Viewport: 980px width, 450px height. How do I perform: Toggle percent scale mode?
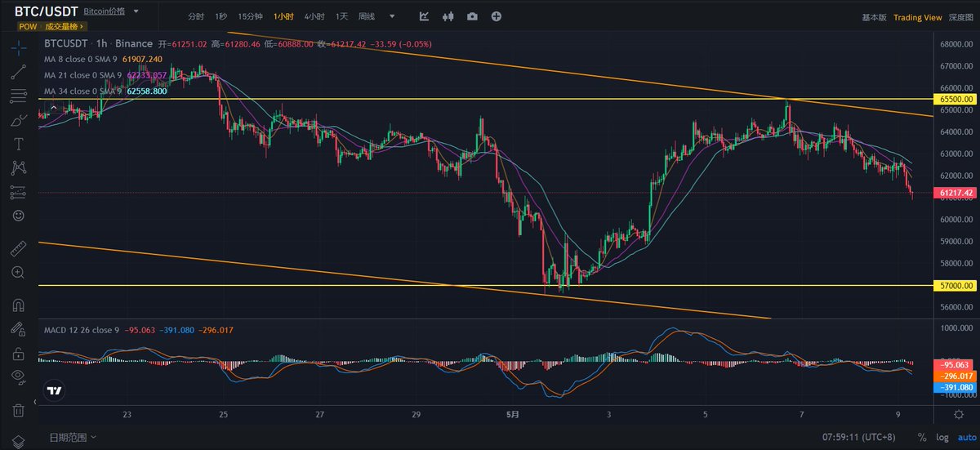coord(922,439)
